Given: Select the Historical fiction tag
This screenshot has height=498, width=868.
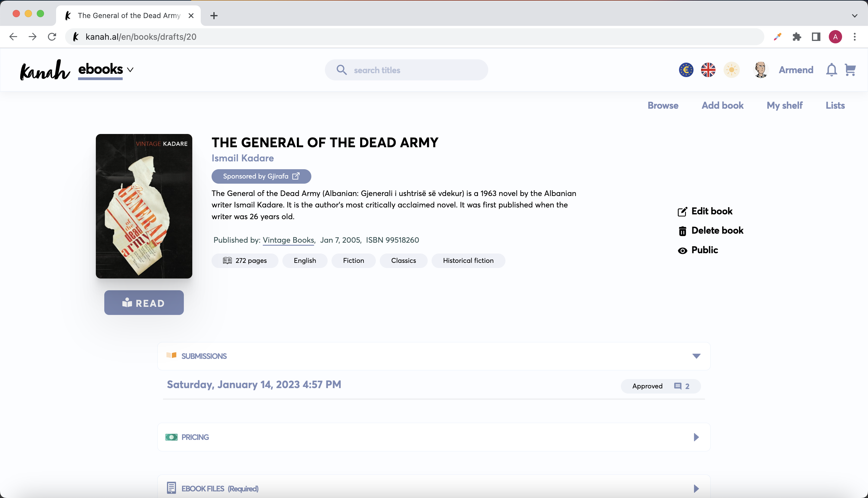Looking at the screenshot, I should pos(468,261).
